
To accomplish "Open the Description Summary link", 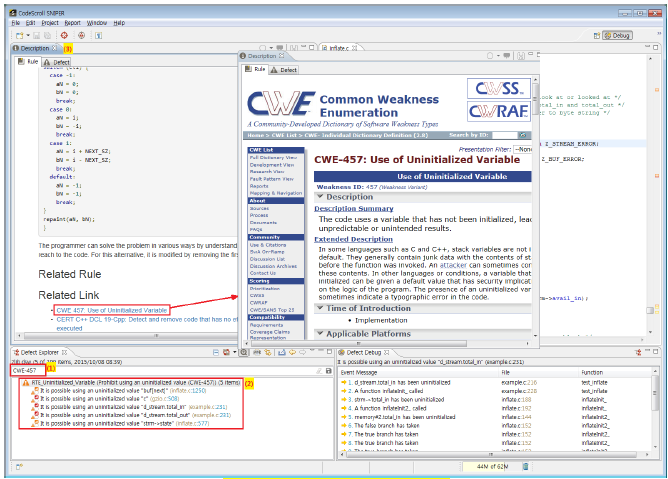I will point(354,208).
